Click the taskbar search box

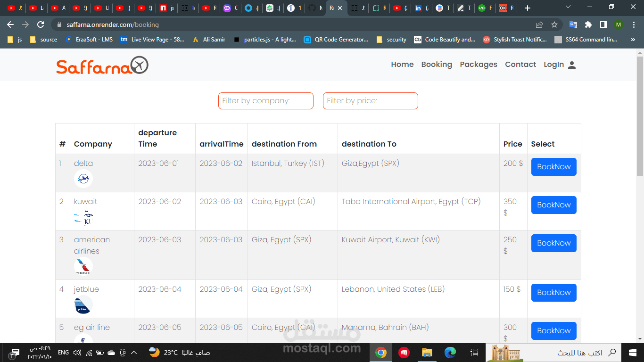[x=554, y=353]
